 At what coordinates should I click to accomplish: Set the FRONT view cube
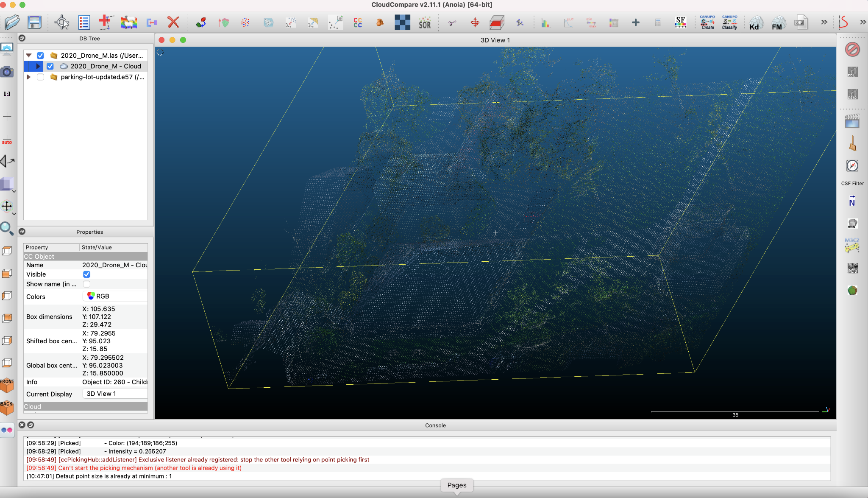[7, 385]
